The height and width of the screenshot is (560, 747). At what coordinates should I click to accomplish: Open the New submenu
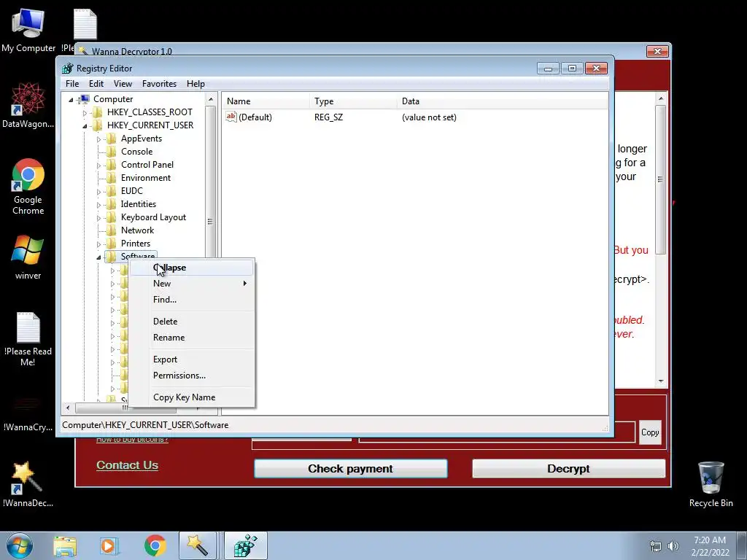point(192,284)
